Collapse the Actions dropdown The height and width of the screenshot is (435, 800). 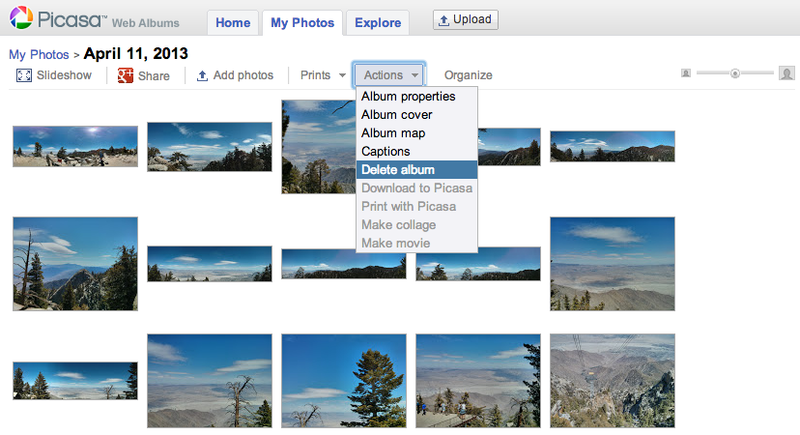click(x=389, y=75)
